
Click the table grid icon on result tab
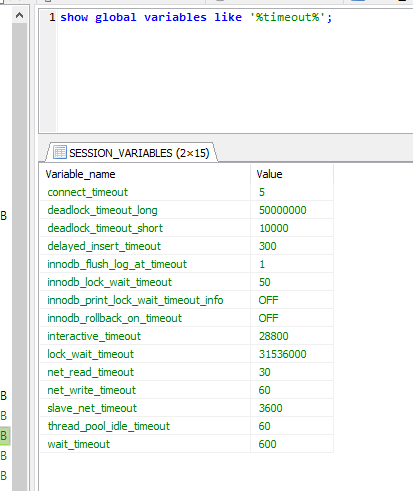coord(60,152)
